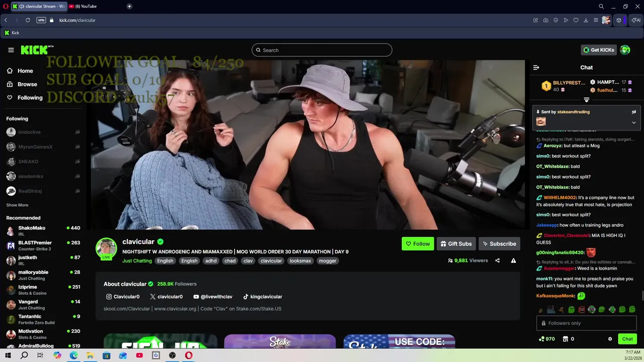Hide the pinned message by stakeandtrading
The height and width of the screenshot is (362, 644).
tap(634, 112)
